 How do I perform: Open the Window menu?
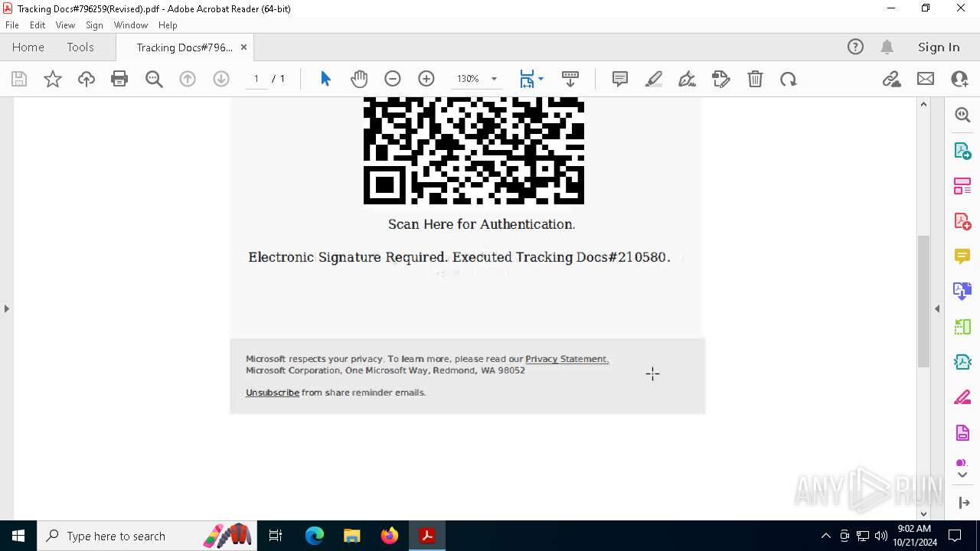[131, 25]
